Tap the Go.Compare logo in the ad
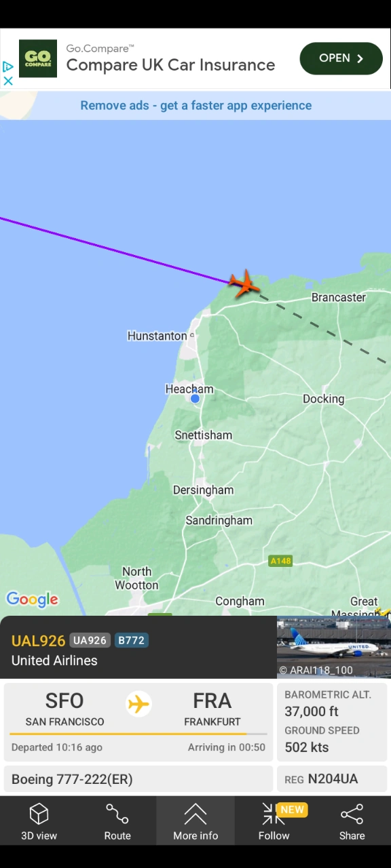391x868 pixels. click(38, 58)
